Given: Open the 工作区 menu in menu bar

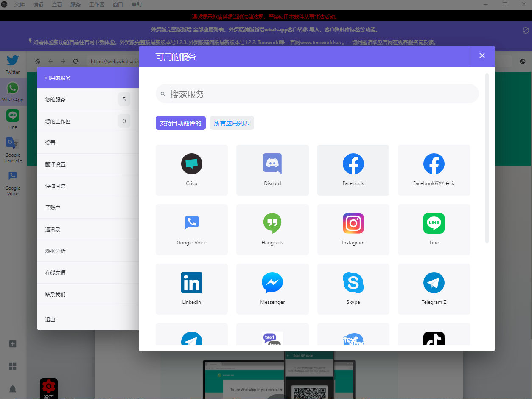Looking at the screenshot, I should coord(96,5).
